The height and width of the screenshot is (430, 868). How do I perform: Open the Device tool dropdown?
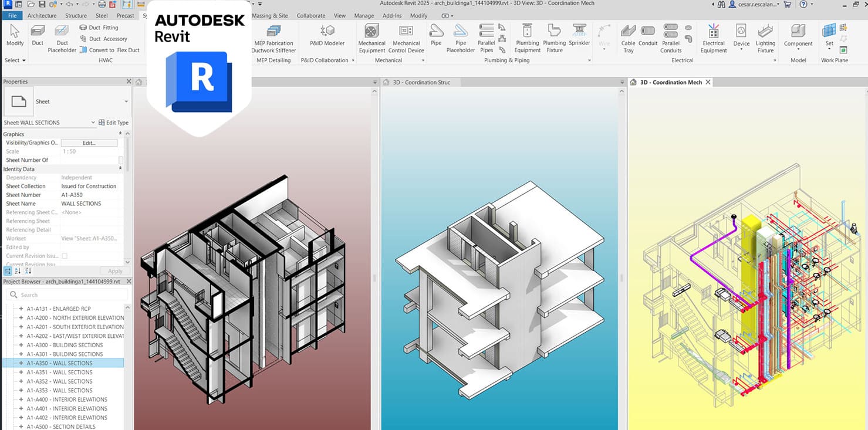(741, 49)
